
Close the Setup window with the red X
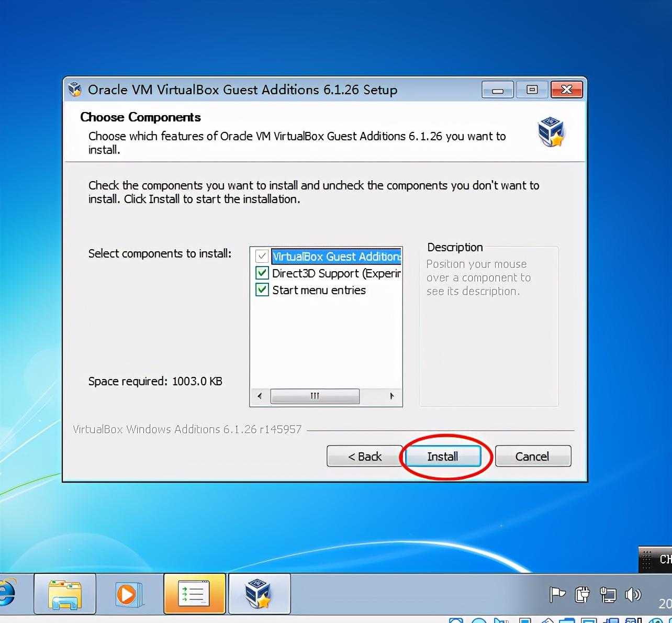pyautogui.click(x=566, y=90)
